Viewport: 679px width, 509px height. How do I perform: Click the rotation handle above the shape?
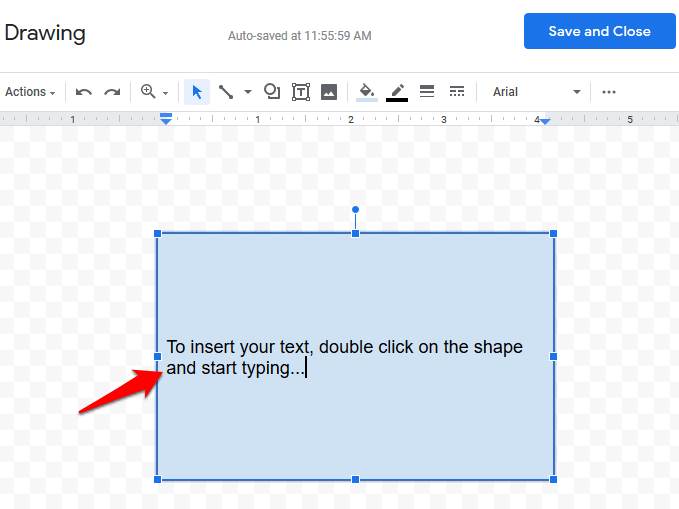coord(356,210)
